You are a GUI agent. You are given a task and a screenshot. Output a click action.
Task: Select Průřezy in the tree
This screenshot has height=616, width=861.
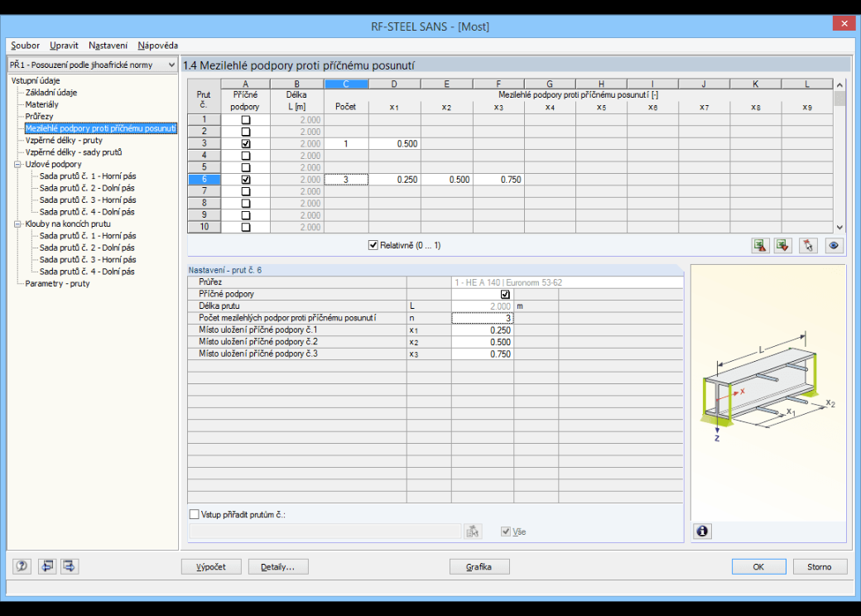[39, 117]
